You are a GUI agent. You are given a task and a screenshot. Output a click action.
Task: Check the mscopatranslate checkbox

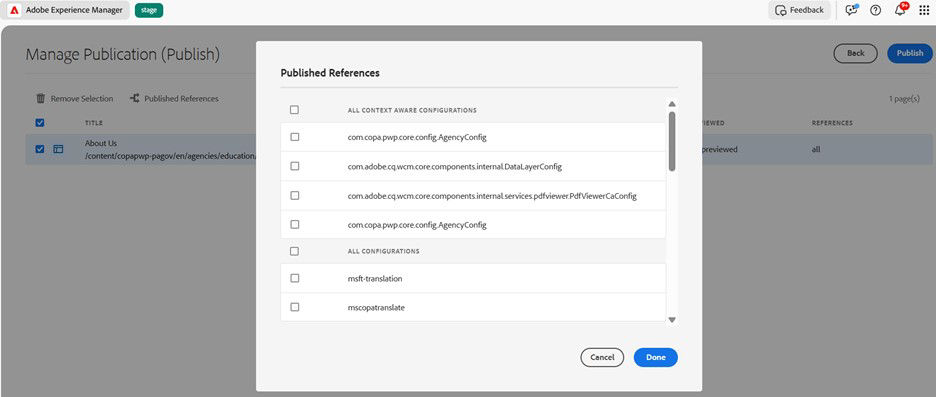pyautogui.click(x=294, y=307)
